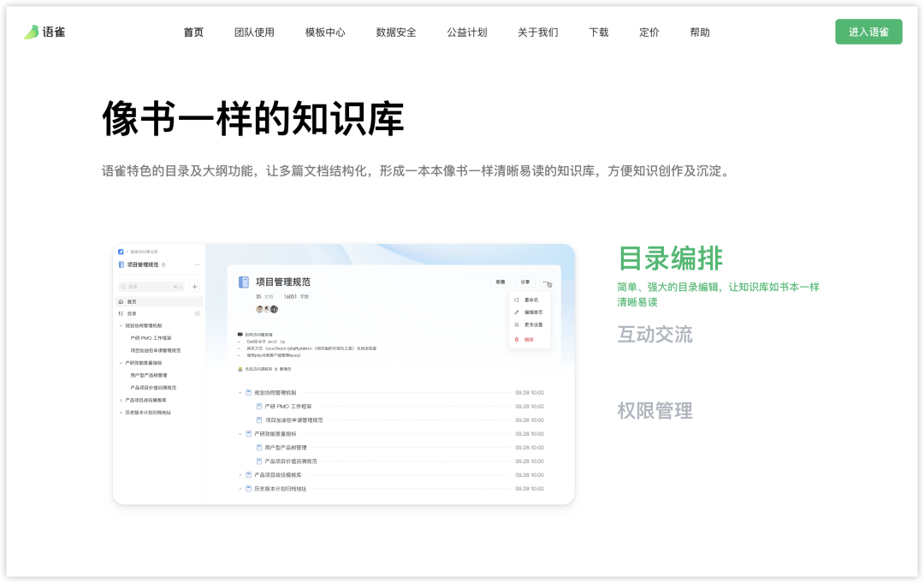Click the doc icon of 产品项目价值回溯规范 main row
The height and width of the screenshot is (583, 924).
pyautogui.click(x=258, y=461)
